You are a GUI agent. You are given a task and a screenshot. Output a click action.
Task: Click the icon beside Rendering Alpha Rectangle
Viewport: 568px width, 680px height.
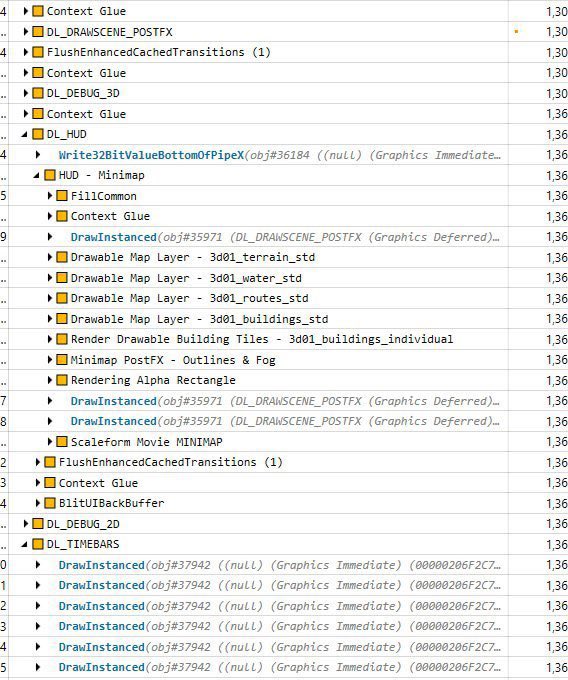click(x=62, y=380)
